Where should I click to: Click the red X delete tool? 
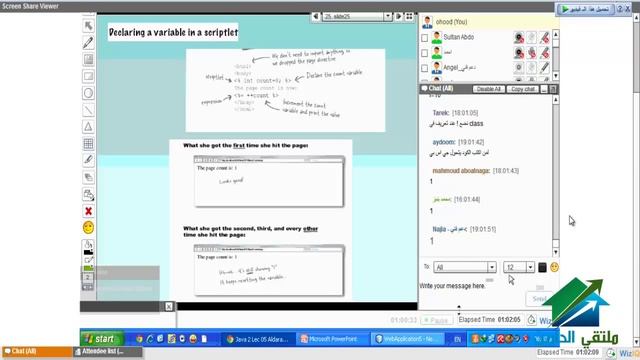pyautogui.click(x=88, y=211)
